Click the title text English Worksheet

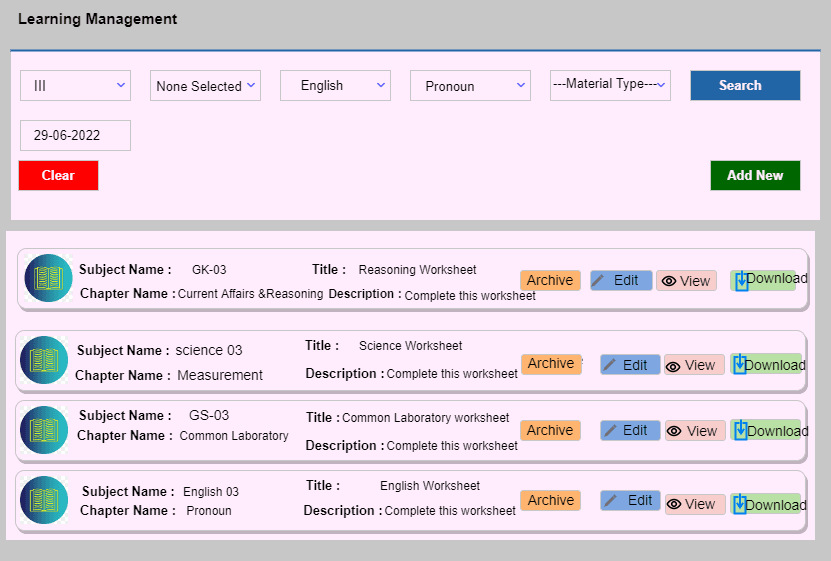(430, 486)
